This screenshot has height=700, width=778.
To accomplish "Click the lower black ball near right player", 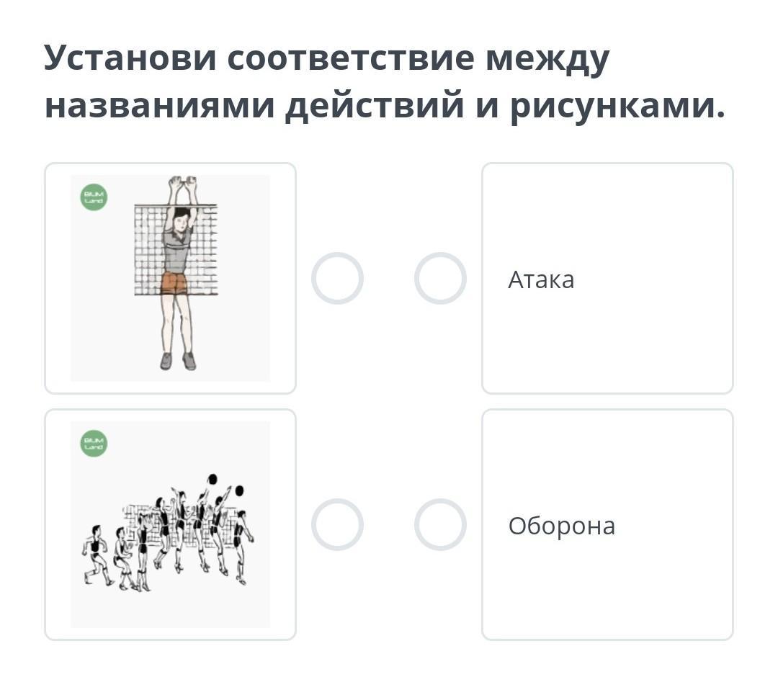I will (239, 491).
